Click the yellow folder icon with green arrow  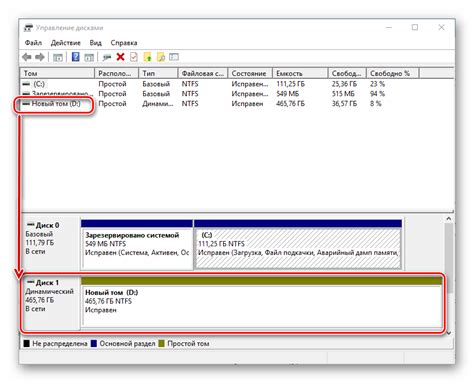coord(147,57)
